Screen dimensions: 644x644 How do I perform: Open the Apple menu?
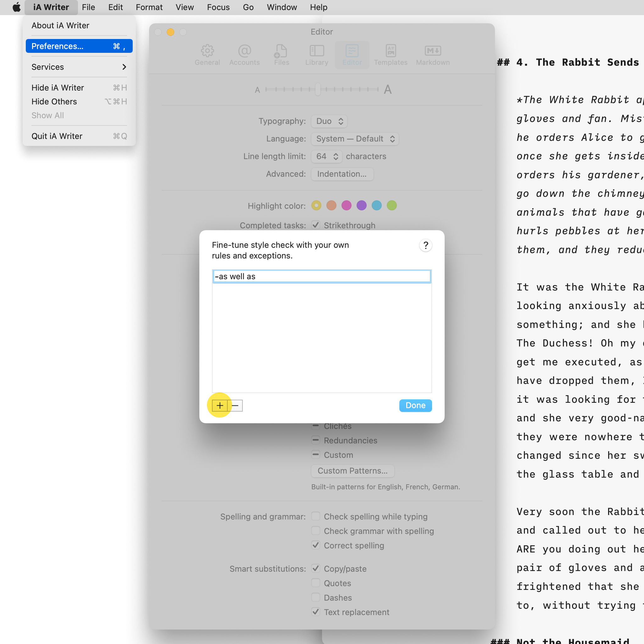(x=16, y=7)
